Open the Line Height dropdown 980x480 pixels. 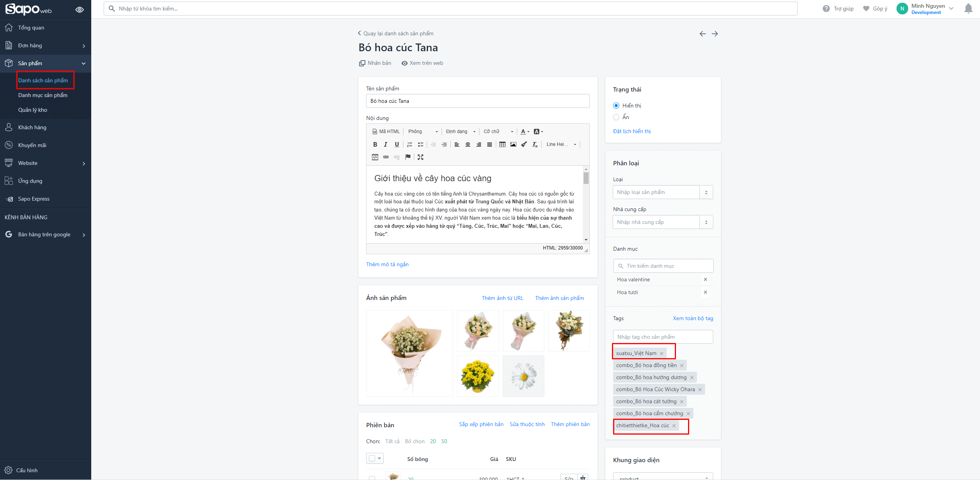pyautogui.click(x=561, y=144)
